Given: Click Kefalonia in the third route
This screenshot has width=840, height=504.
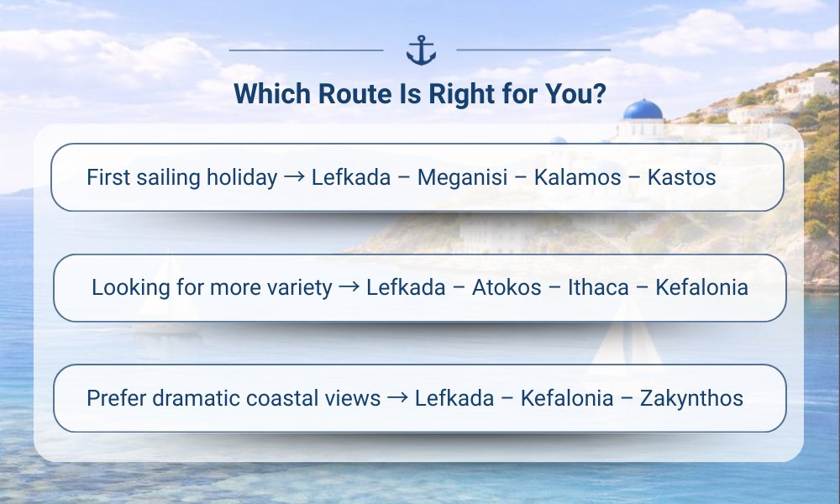Looking at the screenshot, I should [567, 398].
